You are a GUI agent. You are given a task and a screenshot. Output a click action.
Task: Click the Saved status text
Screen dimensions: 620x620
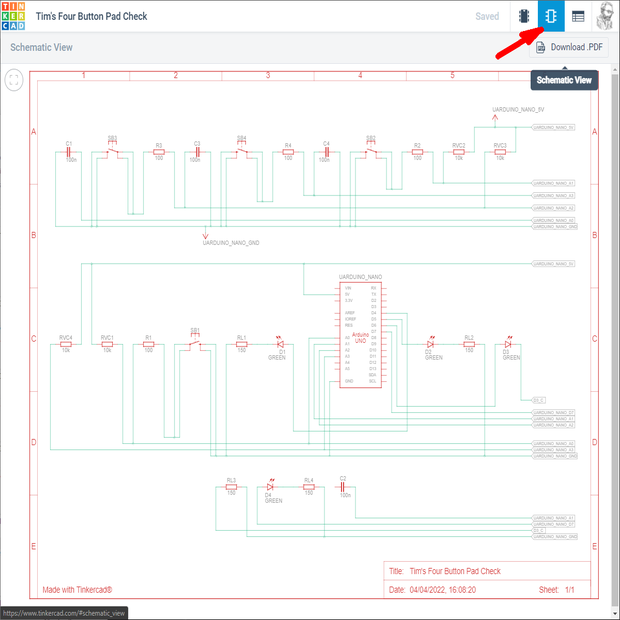(487, 17)
